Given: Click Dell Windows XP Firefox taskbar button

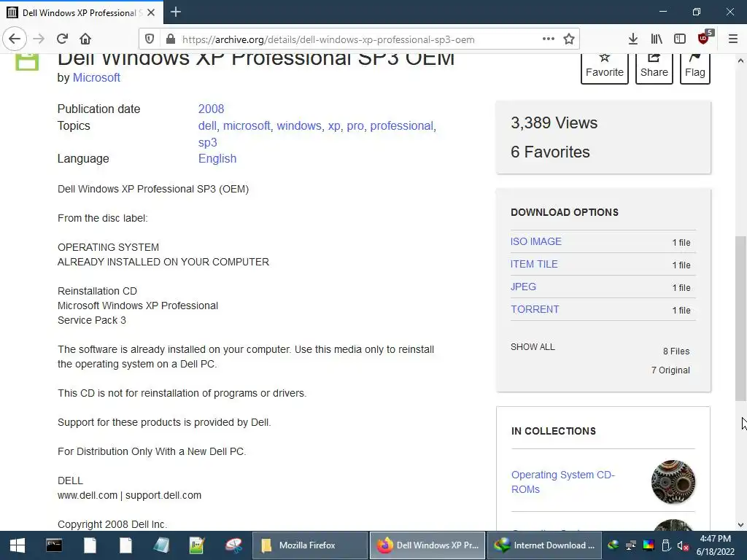Looking at the screenshot, I should click(427, 545).
